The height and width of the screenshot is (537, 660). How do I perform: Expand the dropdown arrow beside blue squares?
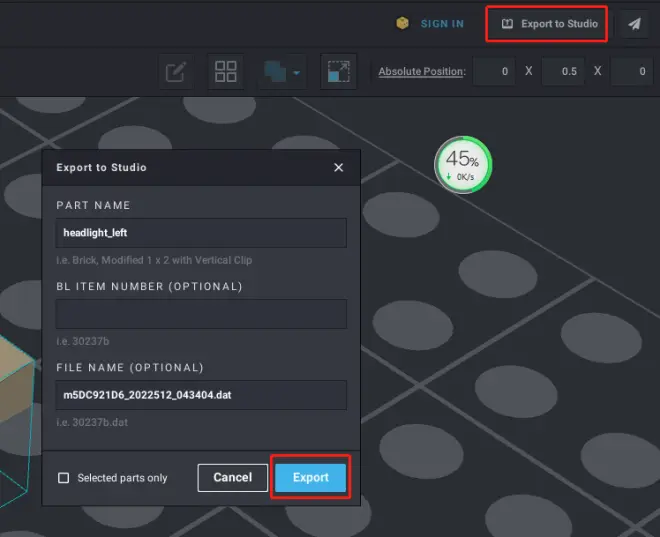pyautogui.click(x=296, y=73)
